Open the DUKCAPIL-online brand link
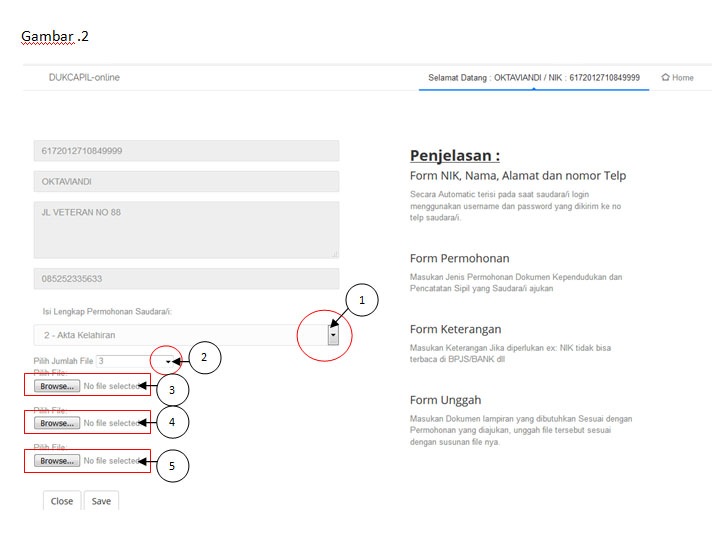716x551 pixels. [x=84, y=78]
